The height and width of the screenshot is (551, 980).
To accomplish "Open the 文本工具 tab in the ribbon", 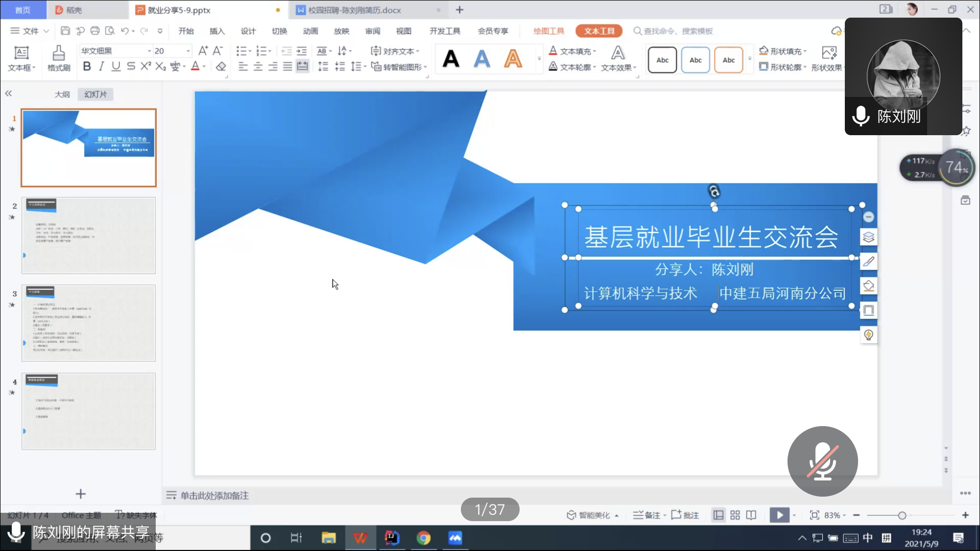I will click(598, 31).
